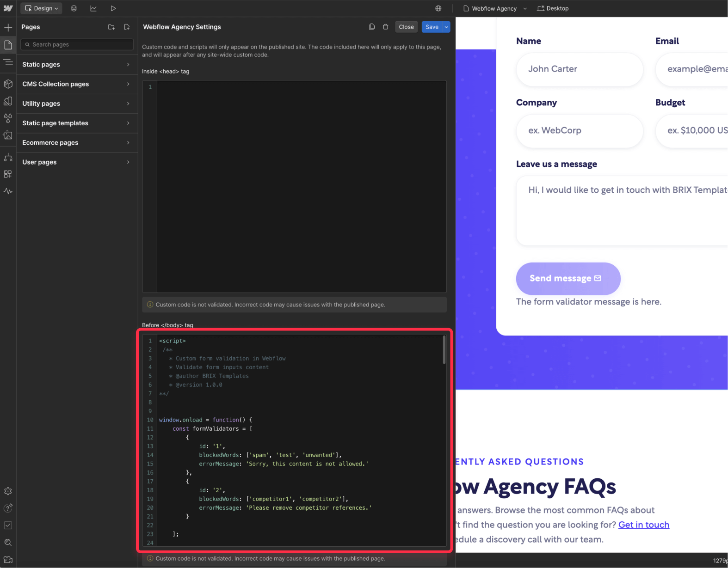Click the Send message button
The height and width of the screenshot is (568, 728).
568,278
